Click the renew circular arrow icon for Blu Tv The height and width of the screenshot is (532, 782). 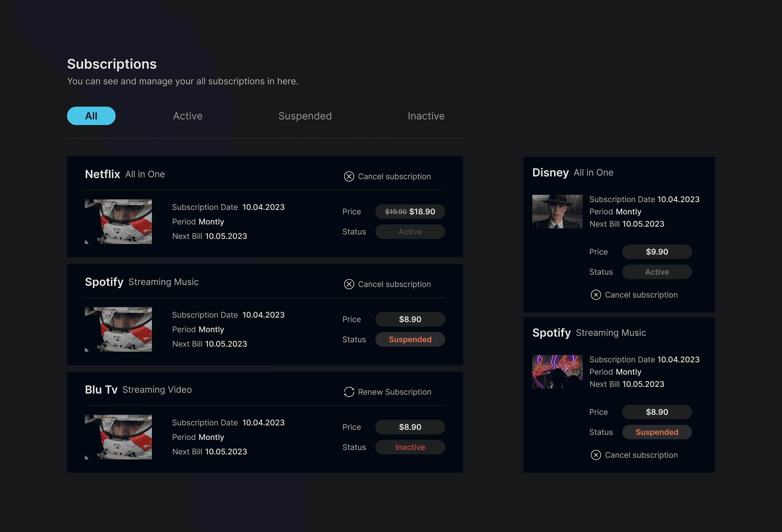pyautogui.click(x=349, y=392)
